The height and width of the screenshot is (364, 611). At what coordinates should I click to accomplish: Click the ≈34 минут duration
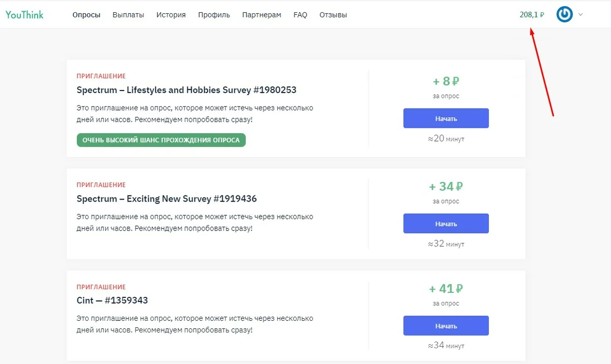click(446, 346)
